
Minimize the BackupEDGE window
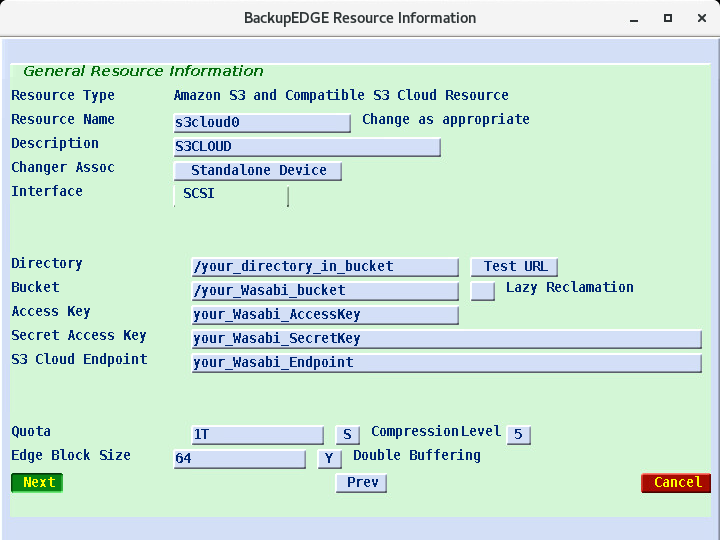pos(634,18)
